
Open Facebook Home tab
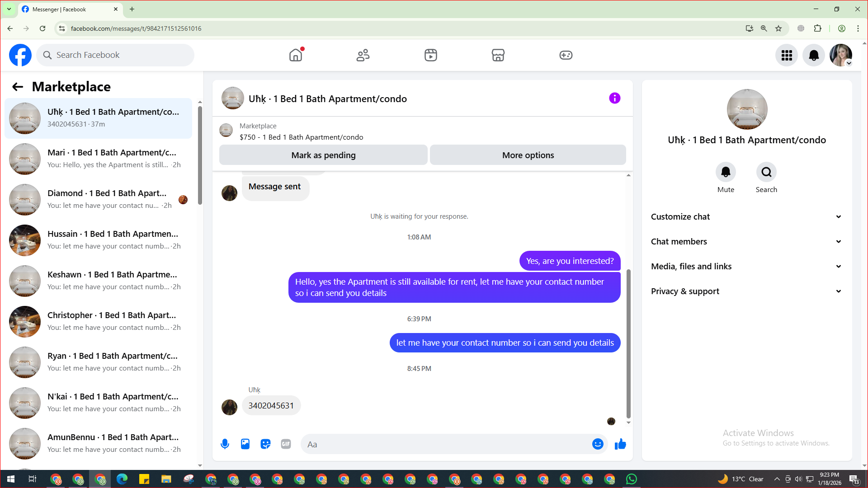296,55
